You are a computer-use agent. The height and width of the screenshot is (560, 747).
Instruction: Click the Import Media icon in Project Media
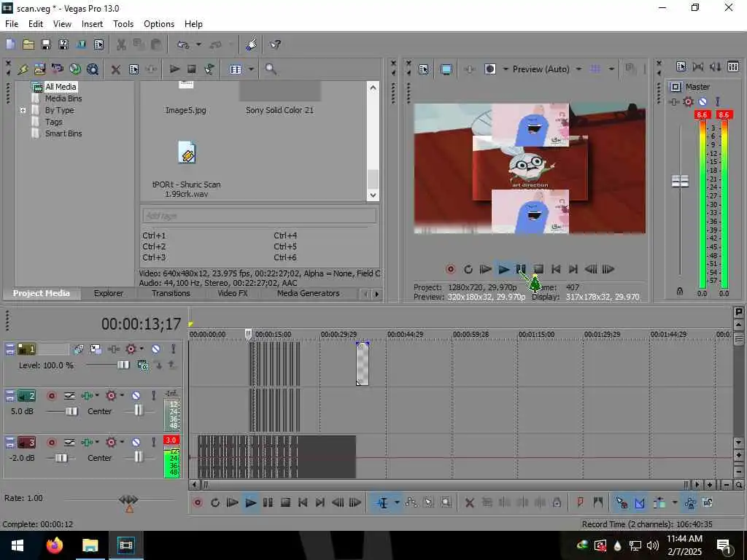[x=39, y=69]
